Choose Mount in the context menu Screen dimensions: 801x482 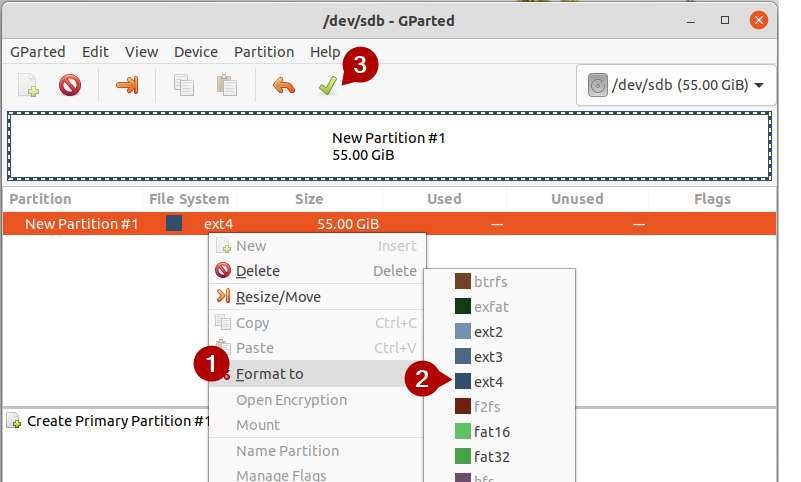pyautogui.click(x=317, y=425)
